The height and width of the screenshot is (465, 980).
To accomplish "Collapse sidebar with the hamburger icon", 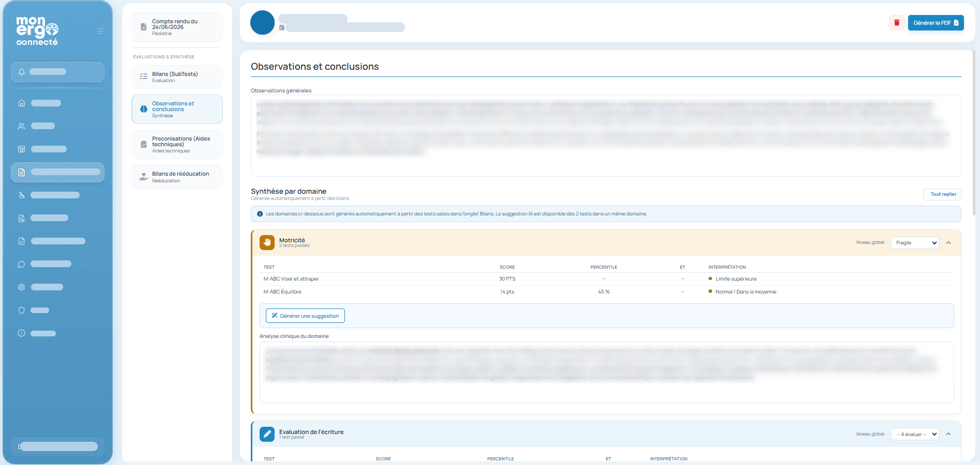I will (x=100, y=31).
